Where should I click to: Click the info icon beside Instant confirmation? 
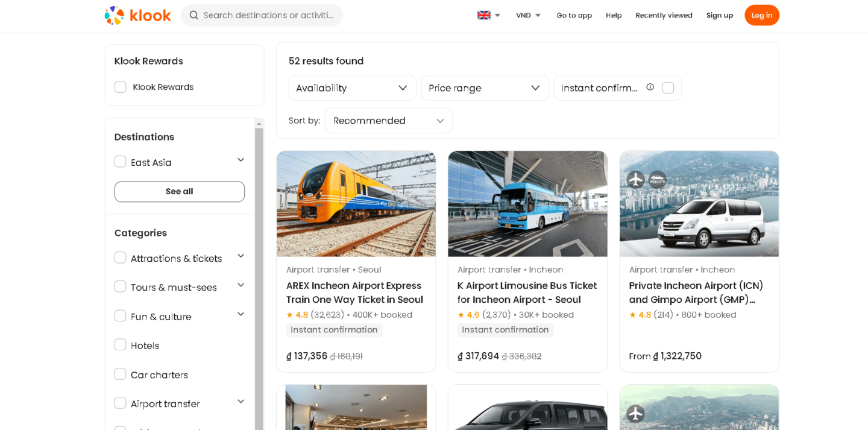[650, 87]
